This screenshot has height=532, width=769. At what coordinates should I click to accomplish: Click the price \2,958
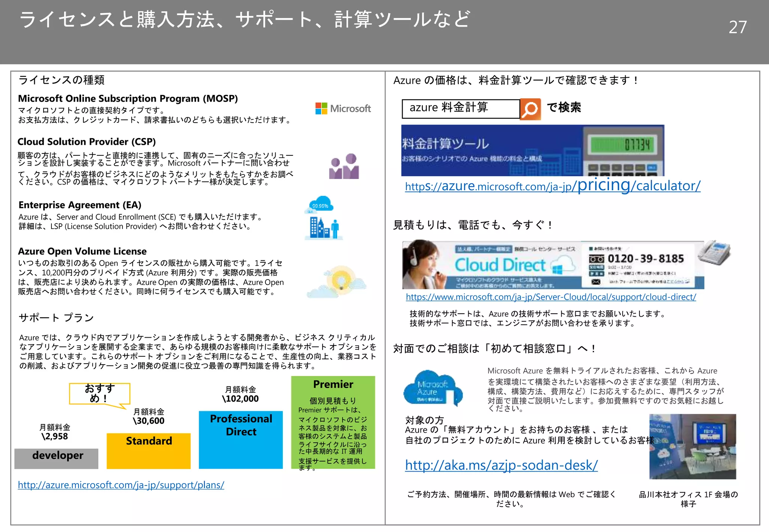pos(55,436)
